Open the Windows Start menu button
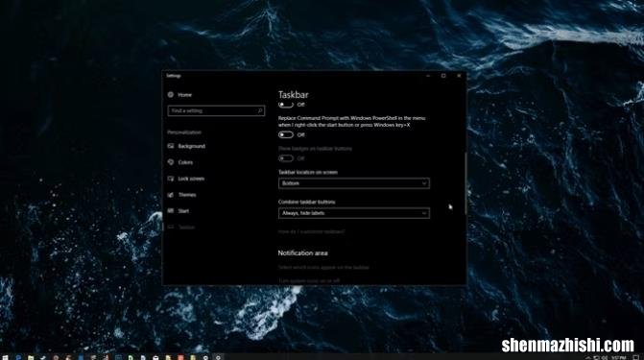Image resolution: width=644 pixels, height=360 pixels. (5, 357)
